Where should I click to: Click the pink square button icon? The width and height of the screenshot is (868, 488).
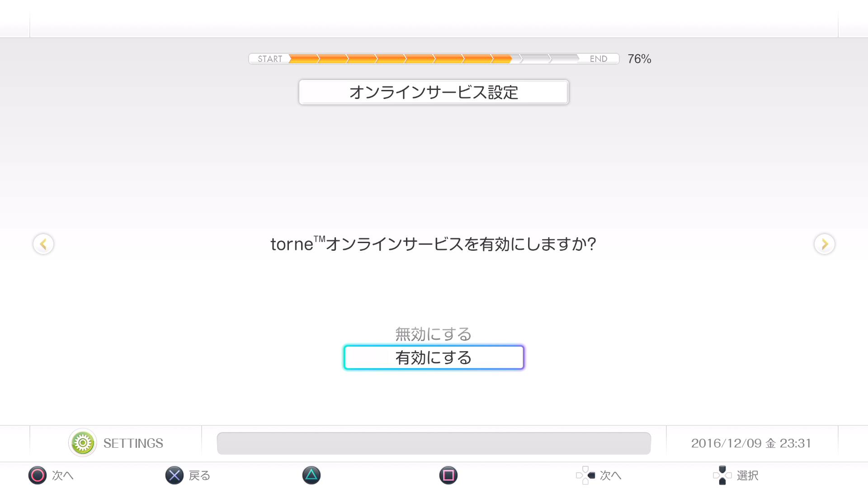[x=448, y=475]
